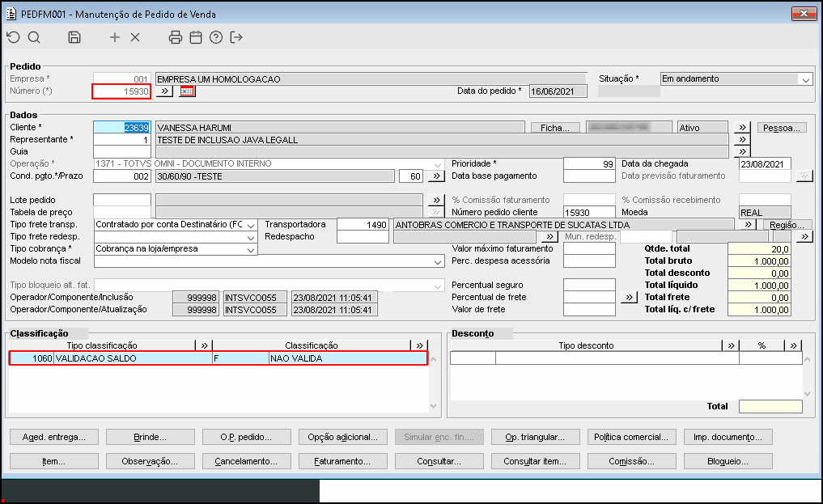Click the plus icon to add record
The width and height of the screenshot is (823, 504).
[x=115, y=37]
